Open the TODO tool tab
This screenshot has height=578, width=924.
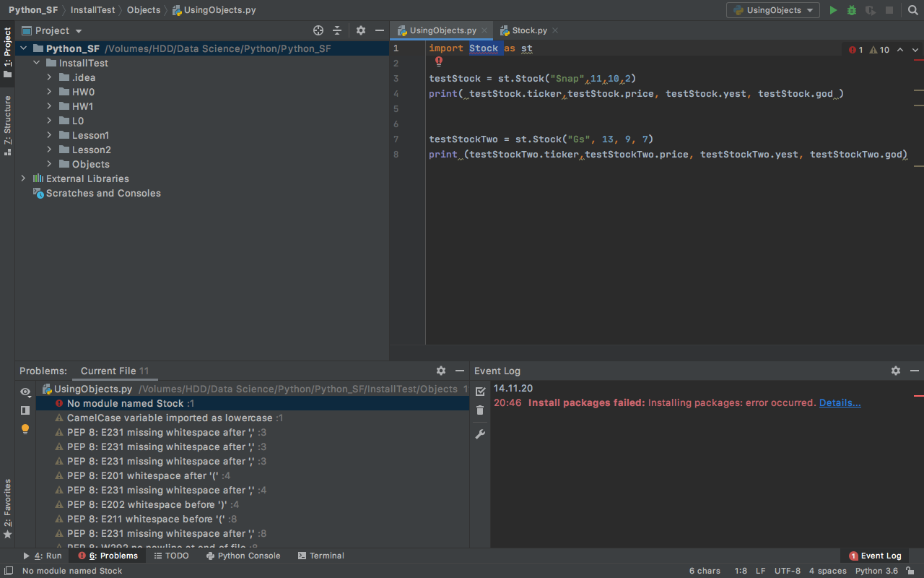point(171,556)
